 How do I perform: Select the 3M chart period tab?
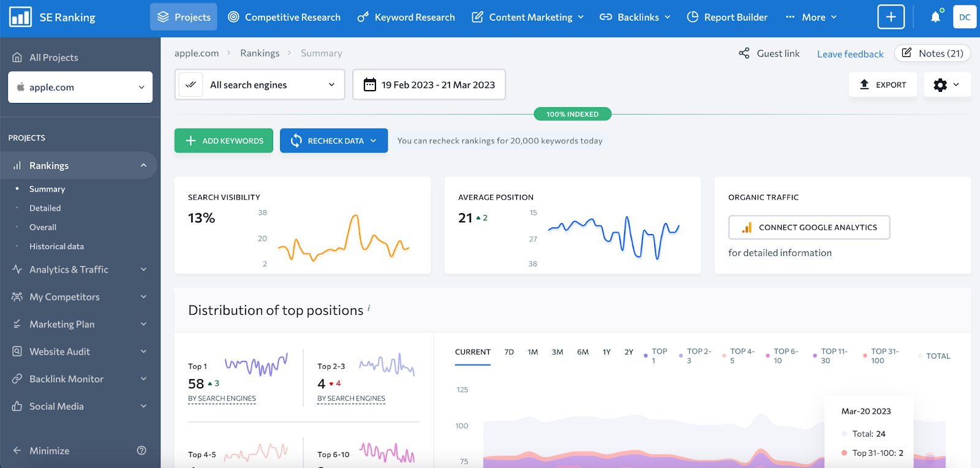pyautogui.click(x=557, y=352)
